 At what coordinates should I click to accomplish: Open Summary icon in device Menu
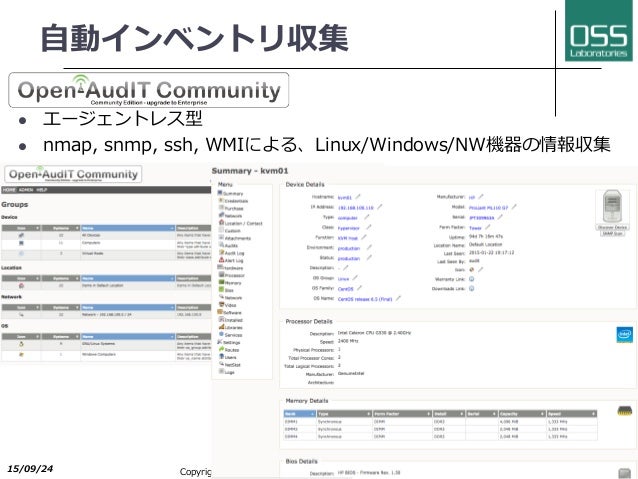(x=220, y=193)
